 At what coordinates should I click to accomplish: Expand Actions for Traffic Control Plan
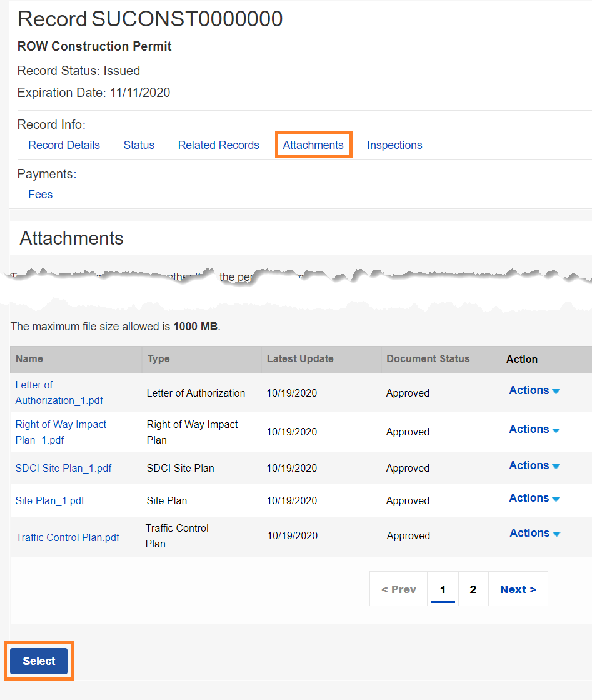pos(534,533)
